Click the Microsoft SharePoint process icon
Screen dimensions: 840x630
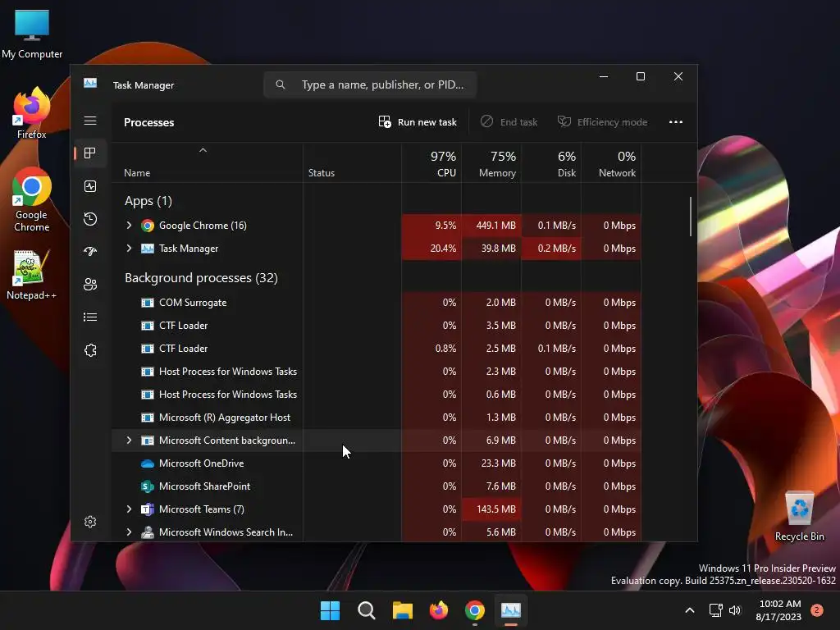point(148,486)
